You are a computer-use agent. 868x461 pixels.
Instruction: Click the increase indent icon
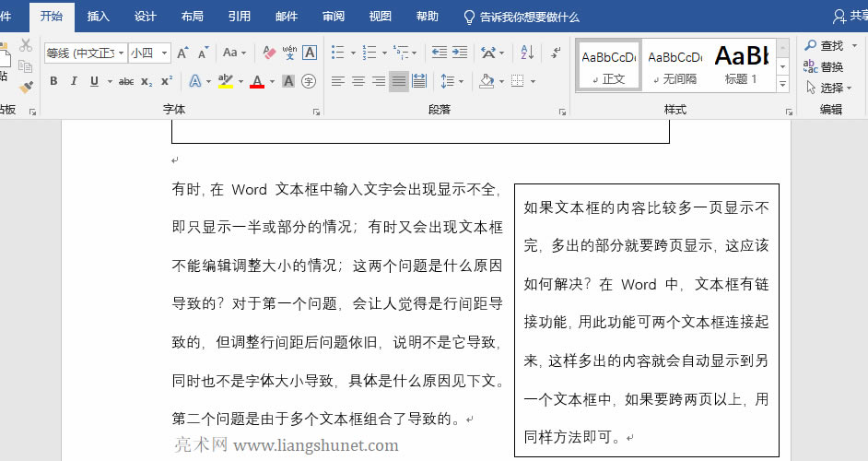[459, 53]
